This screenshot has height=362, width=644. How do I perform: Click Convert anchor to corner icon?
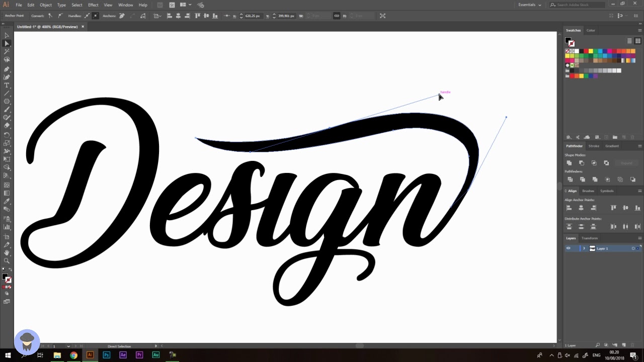[50, 16]
